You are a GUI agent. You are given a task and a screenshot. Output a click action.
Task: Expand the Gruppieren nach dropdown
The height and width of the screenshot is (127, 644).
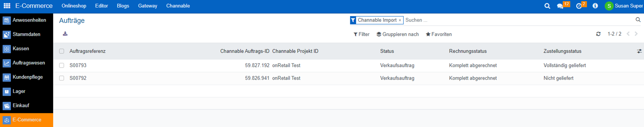[398, 34]
